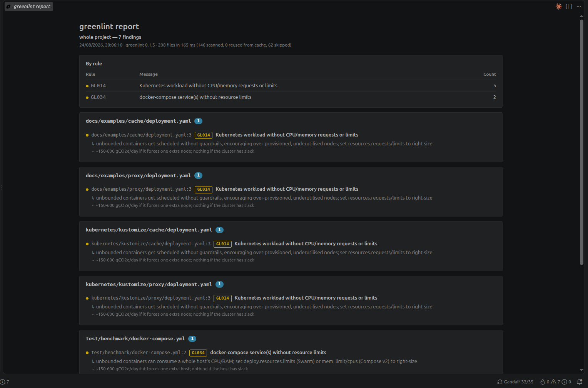Open the notifications bell in the status bar
This screenshot has width=588, height=388.
point(580,382)
